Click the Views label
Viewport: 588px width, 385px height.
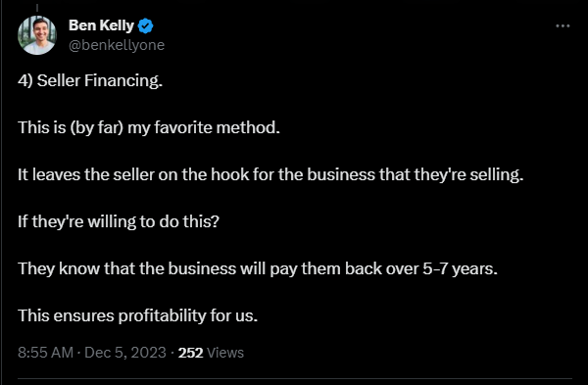[x=225, y=353]
